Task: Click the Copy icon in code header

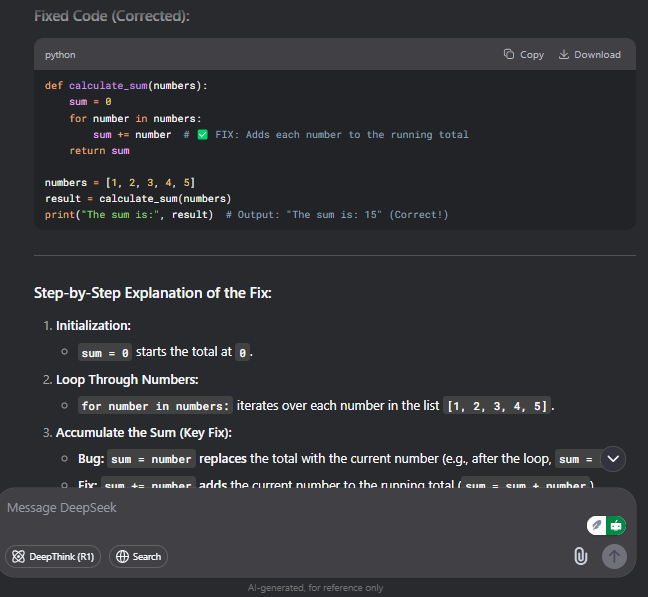Action: click(509, 54)
